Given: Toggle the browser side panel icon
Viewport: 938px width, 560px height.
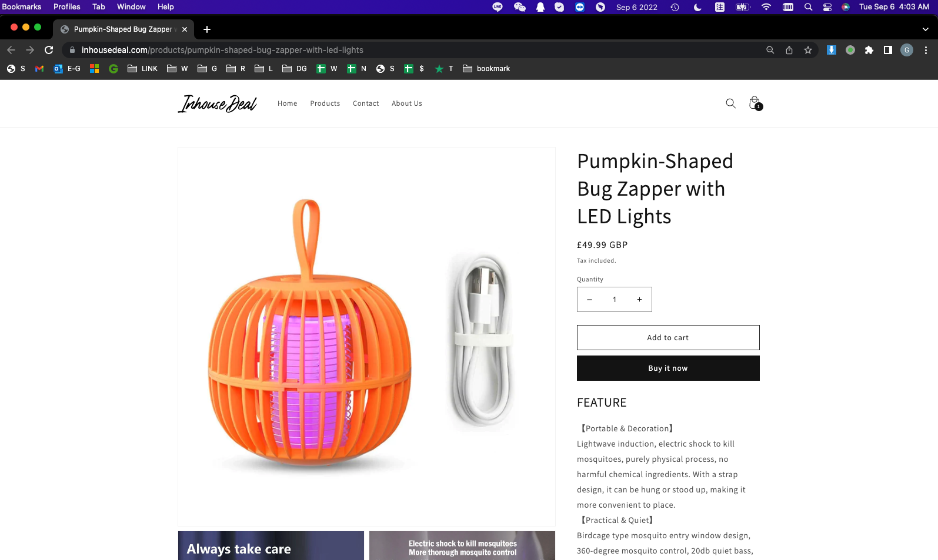Looking at the screenshot, I should click(888, 50).
